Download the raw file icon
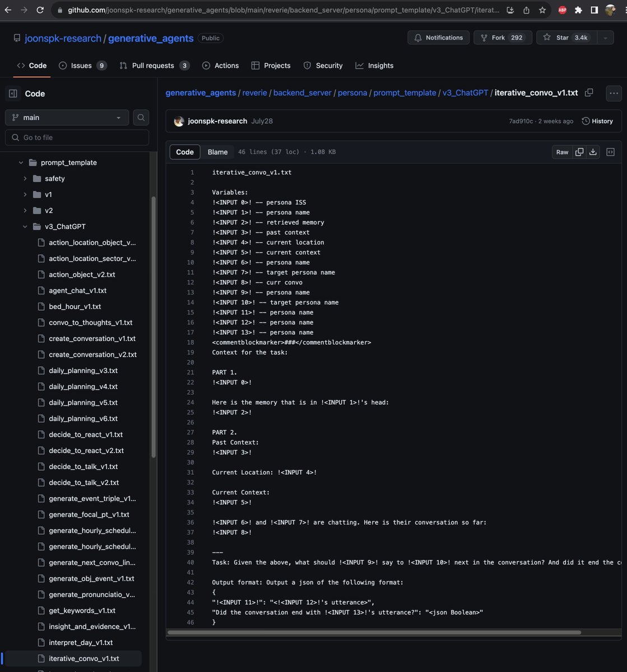627x672 pixels. click(x=593, y=152)
